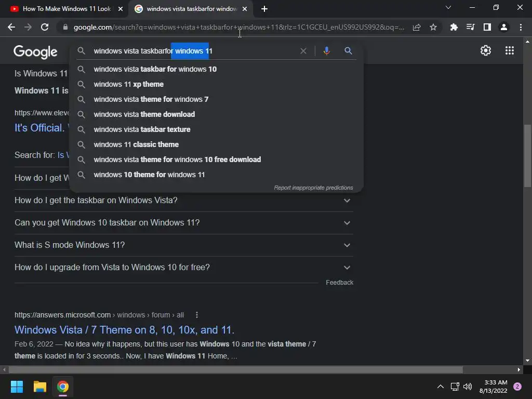Expand "How do I get the taskbar on Windows Vista?"
Screen dimensions: 532x399
tap(183, 201)
